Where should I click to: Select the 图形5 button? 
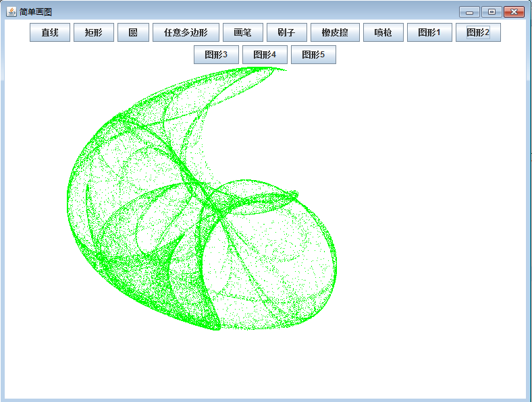313,55
